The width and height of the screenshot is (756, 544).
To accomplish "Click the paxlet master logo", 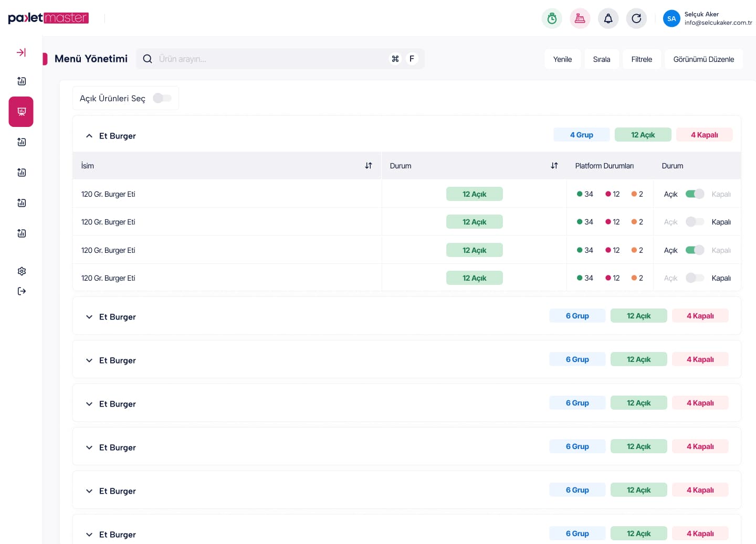I will [x=48, y=18].
